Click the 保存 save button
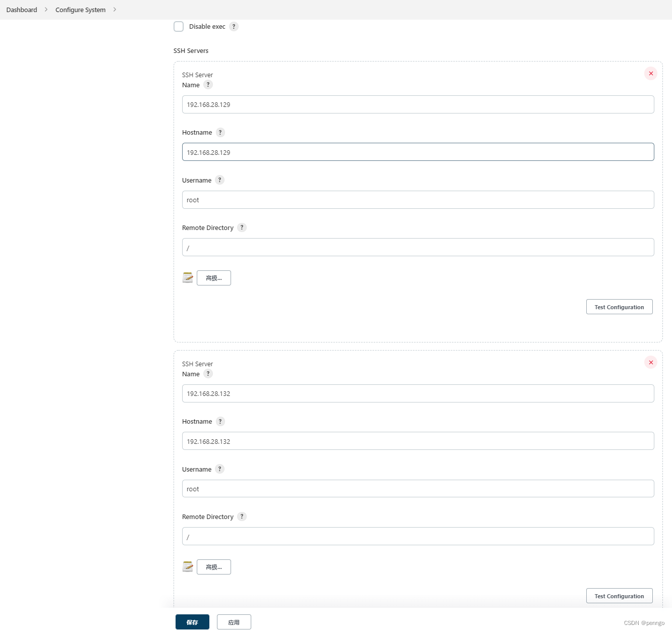Screen dimensions: 672x631 click(192, 622)
